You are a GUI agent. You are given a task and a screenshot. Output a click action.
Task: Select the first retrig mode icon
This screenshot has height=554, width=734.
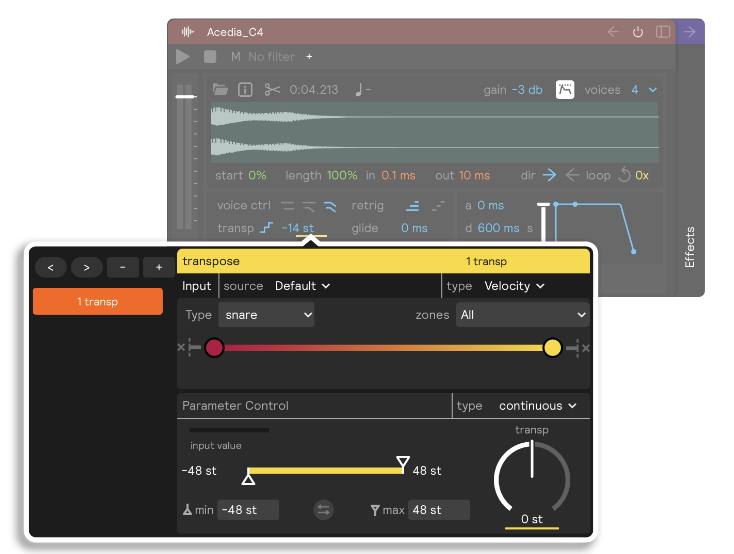412,206
